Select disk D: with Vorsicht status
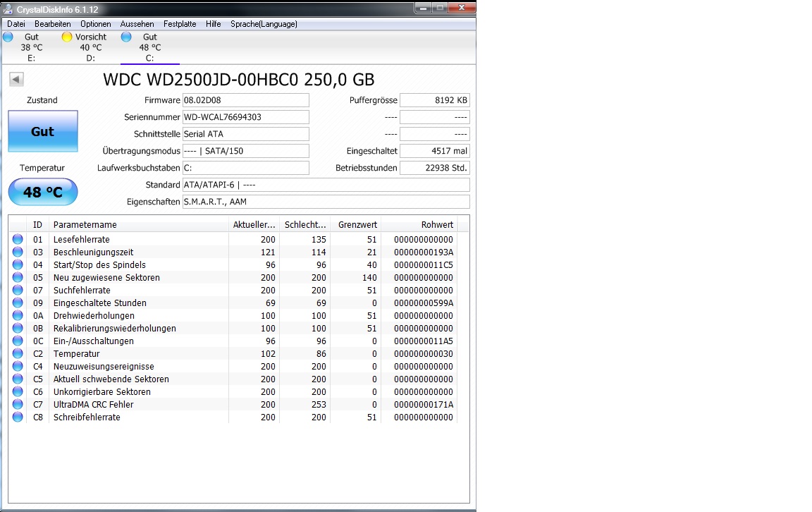Image resolution: width=812 pixels, height=512 pixels. point(91,47)
